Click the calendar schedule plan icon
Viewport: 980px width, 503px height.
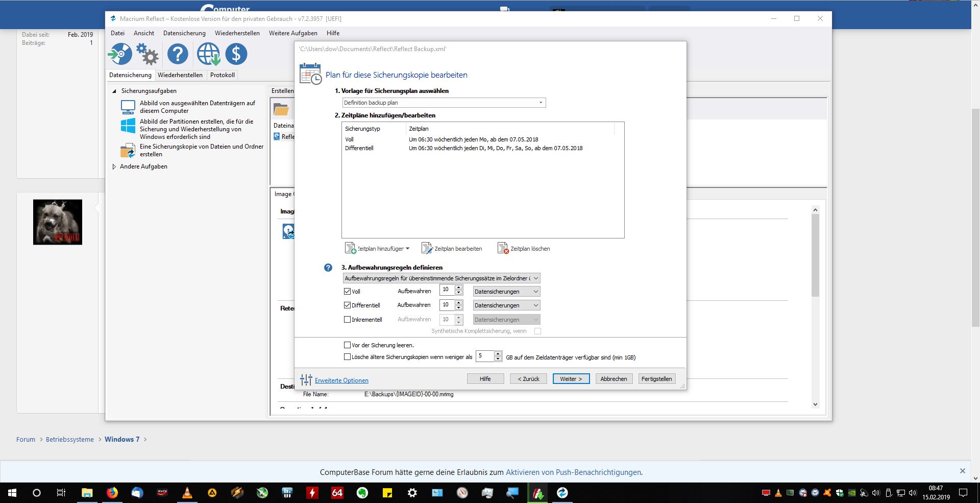pyautogui.click(x=310, y=74)
